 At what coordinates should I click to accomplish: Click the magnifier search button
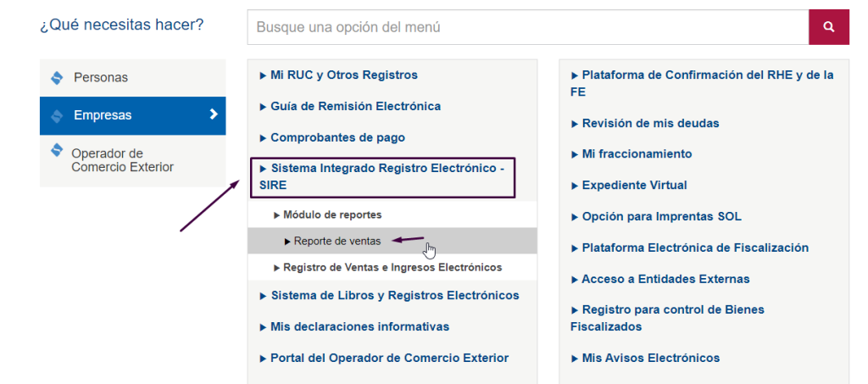pos(829,26)
